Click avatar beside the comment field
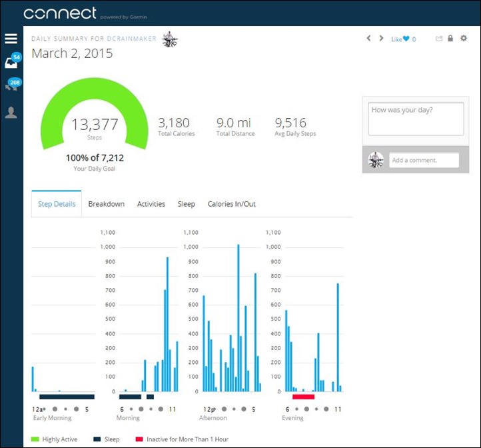 coord(376,160)
